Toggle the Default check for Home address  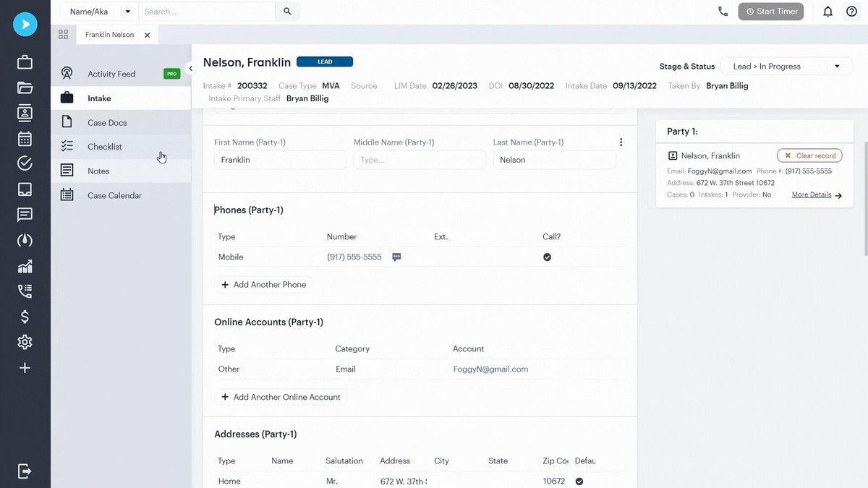coord(579,481)
